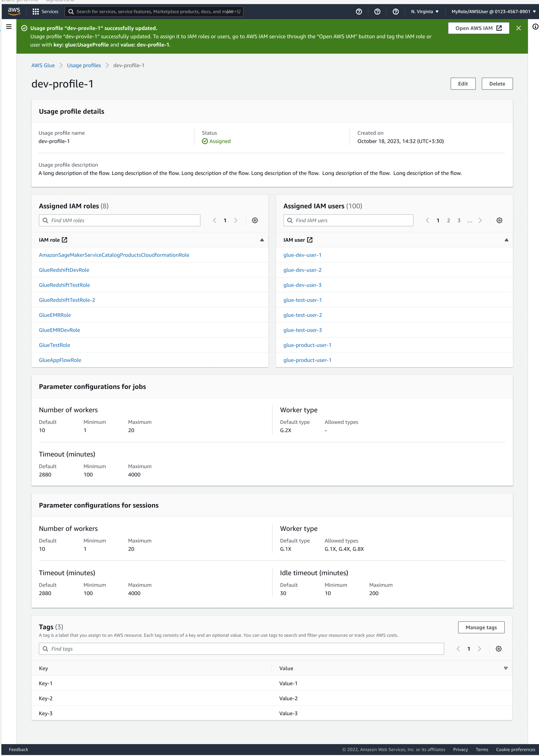This screenshot has width=539, height=756.
Task: Open the GlueEMRDevRole role link
Action: click(59, 330)
